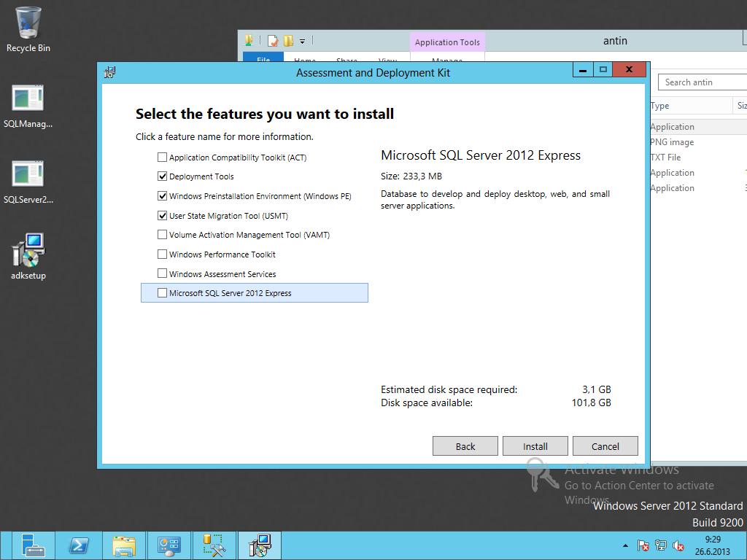The image size is (747, 560).
Task: Open the network icon in the system tray
Action: 661,545
